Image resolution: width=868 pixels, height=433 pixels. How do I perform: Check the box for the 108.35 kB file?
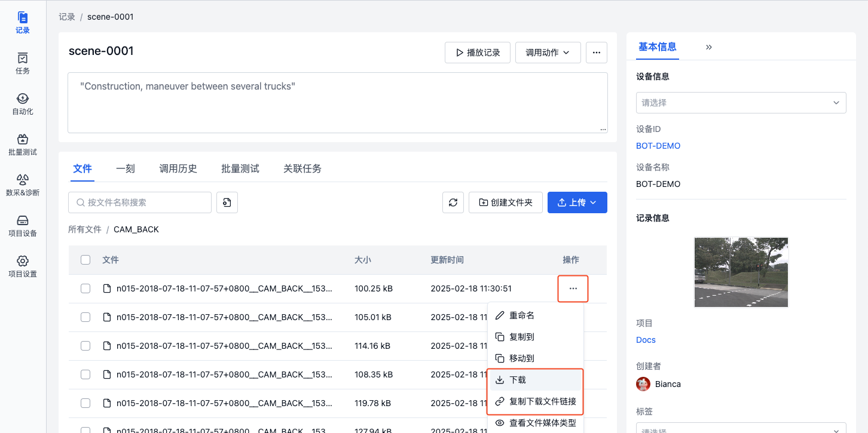[x=85, y=374]
